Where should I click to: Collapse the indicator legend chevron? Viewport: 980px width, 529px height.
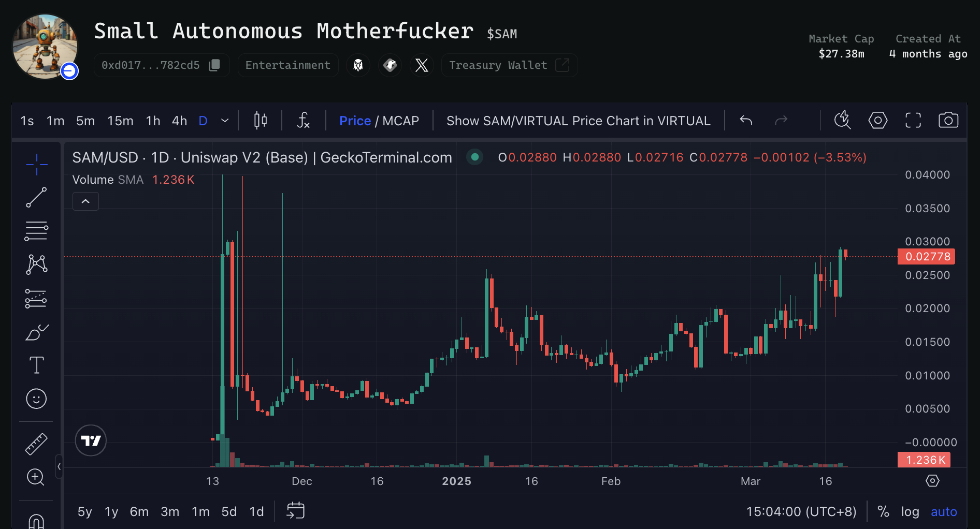pyautogui.click(x=86, y=201)
